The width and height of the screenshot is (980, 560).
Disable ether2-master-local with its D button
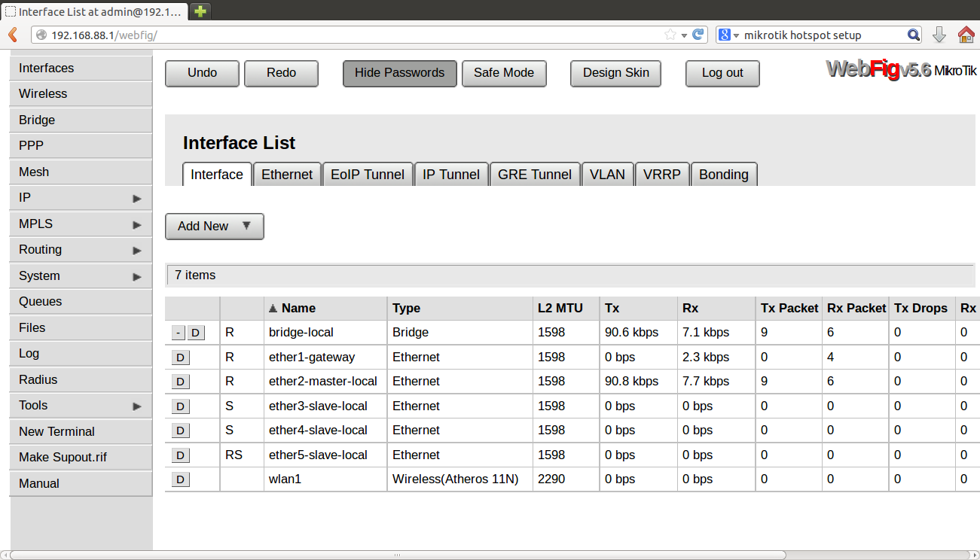click(x=181, y=382)
